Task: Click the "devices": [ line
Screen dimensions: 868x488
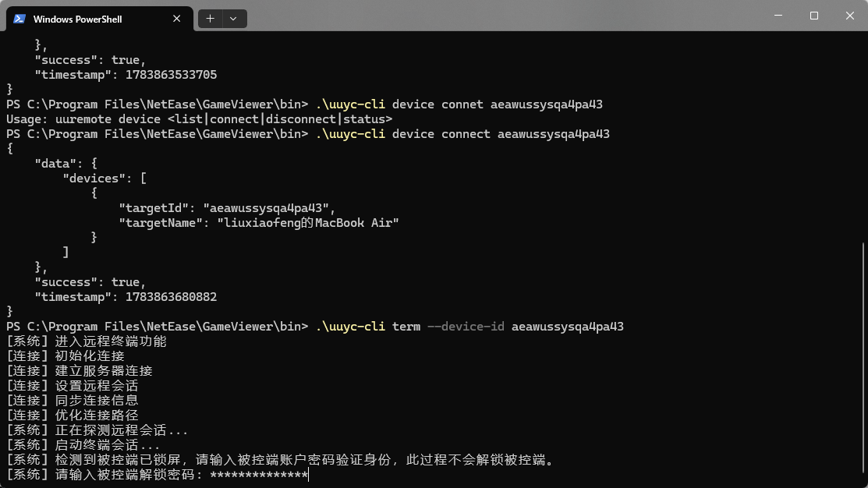Action: coord(105,179)
